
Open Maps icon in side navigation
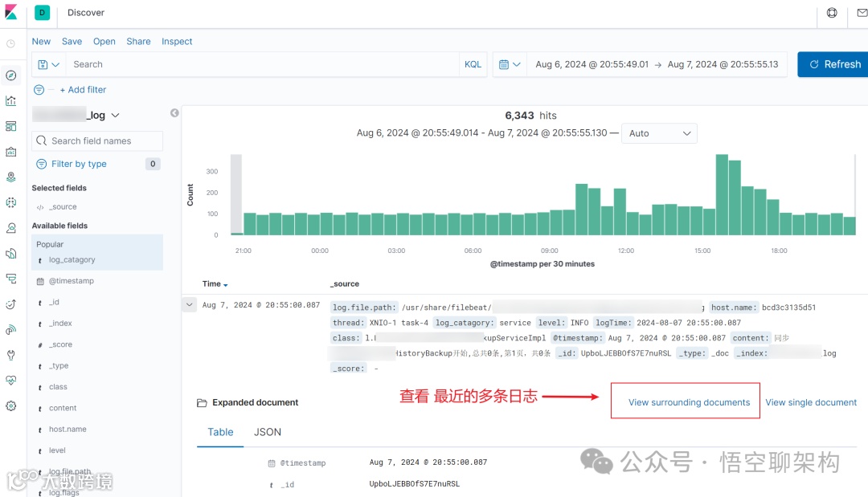[11, 177]
